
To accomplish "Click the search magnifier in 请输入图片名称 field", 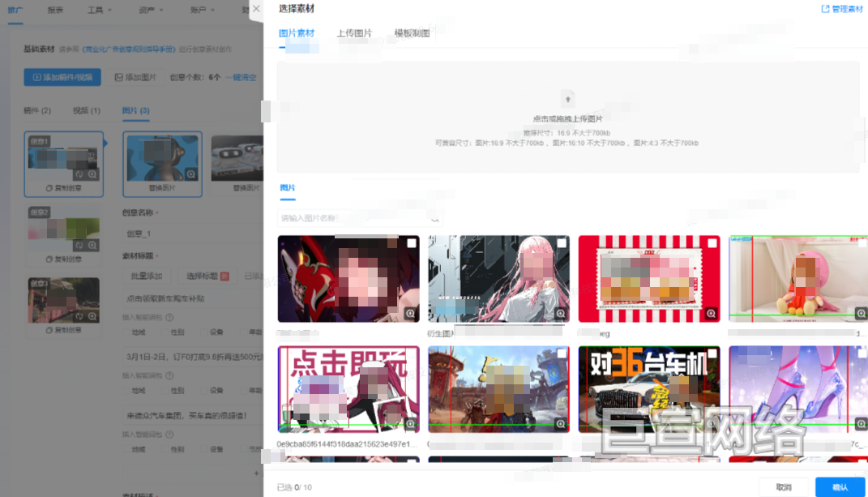I will click(435, 218).
